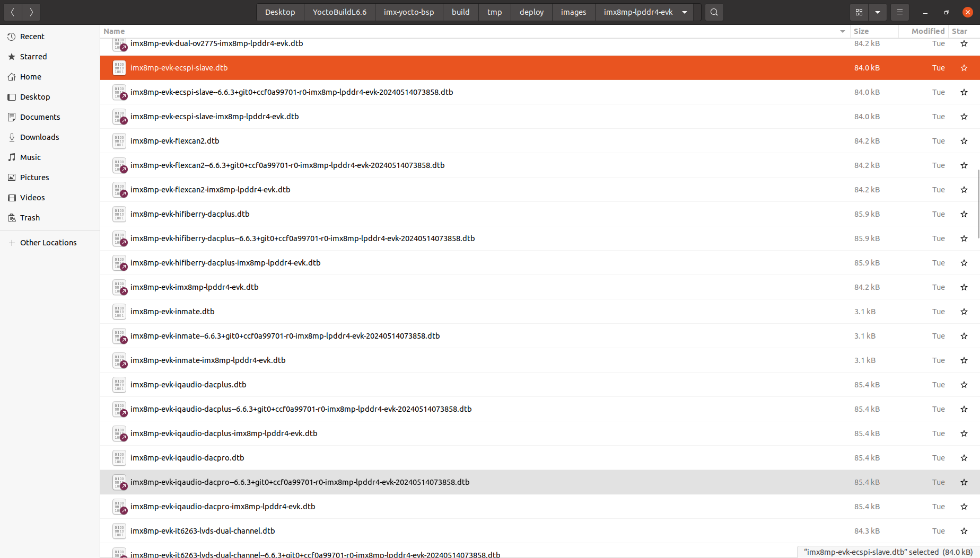Viewport: 980px width, 558px height.
Task: Star the imx8mp-evk-flexcan2.dtb file
Action: point(964,141)
